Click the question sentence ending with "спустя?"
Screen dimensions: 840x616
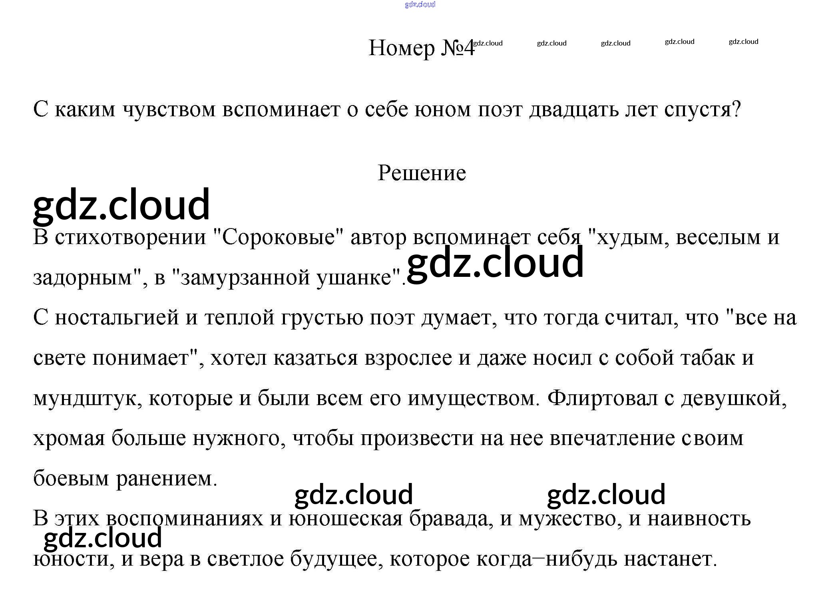click(x=387, y=109)
